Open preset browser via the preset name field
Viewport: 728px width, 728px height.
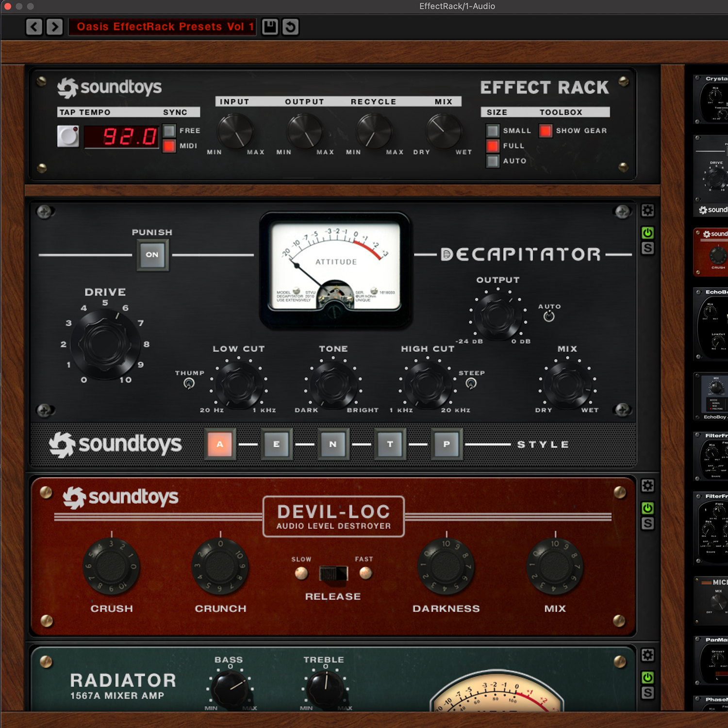tap(162, 27)
